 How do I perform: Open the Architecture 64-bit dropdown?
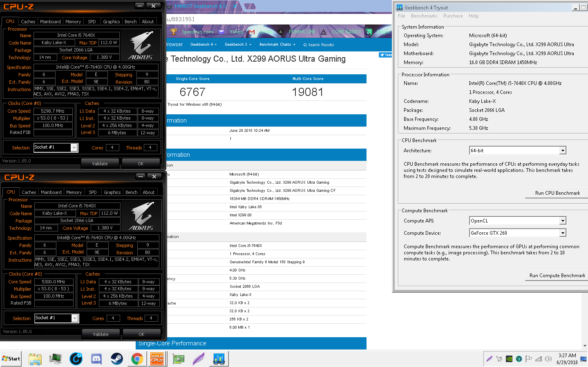[x=563, y=151]
